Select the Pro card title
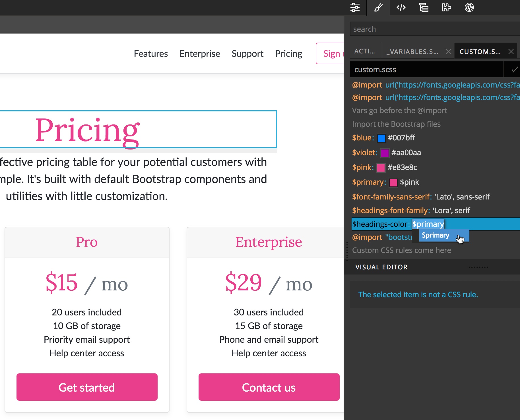This screenshot has height=420, width=520. pyautogui.click(x=87, y=242)
